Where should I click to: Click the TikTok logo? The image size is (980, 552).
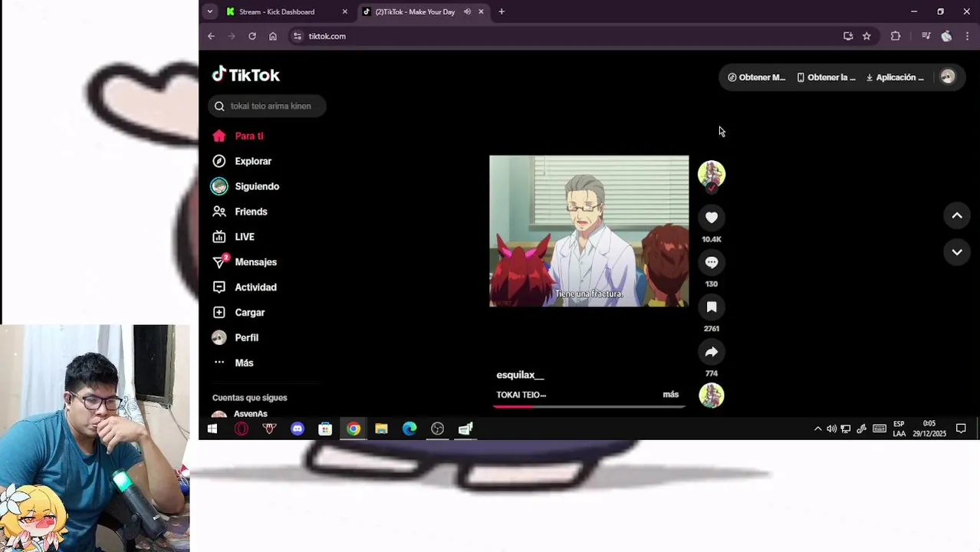pyautogui.click(x=246, y=74)
